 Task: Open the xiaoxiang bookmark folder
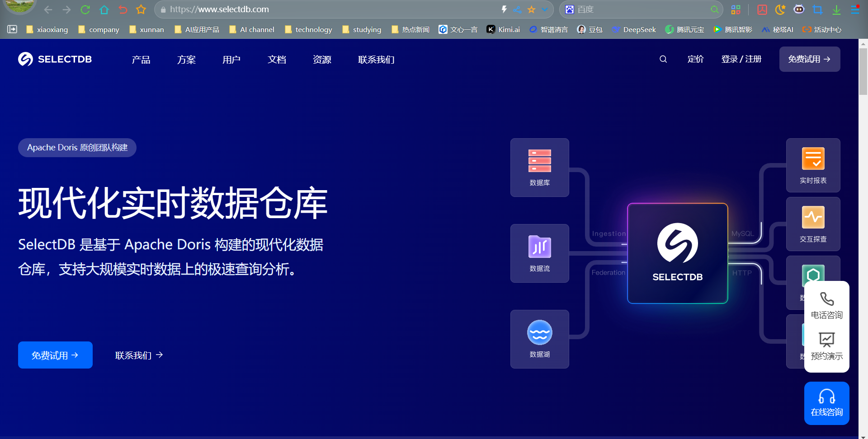pos(47,29)
